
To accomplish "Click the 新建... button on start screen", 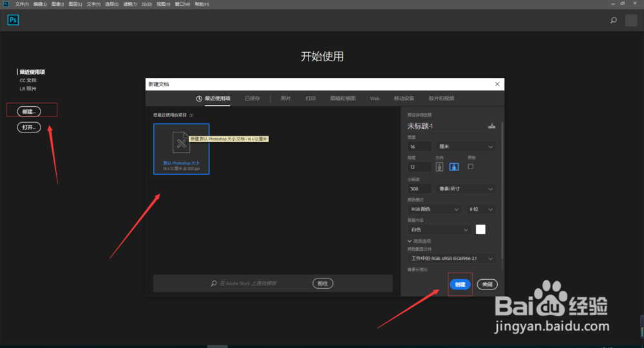I will (x=29, y=111).
